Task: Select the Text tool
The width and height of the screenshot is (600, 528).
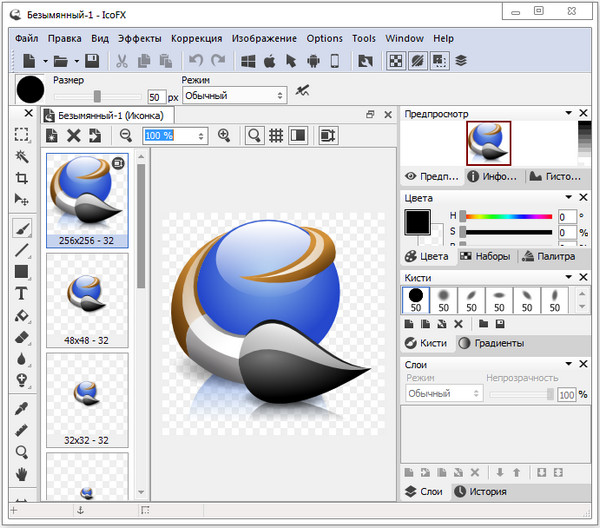Action: (x=21, y=293)
